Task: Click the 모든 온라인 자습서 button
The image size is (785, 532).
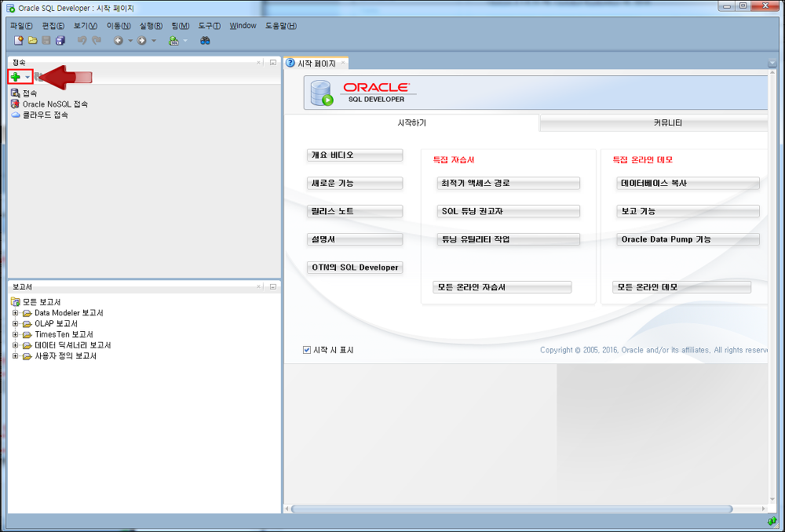Action: [502, 287]
